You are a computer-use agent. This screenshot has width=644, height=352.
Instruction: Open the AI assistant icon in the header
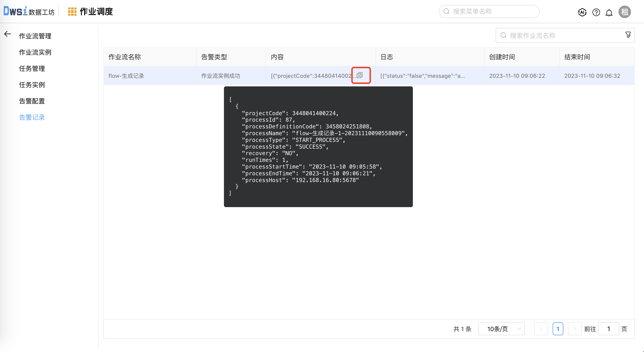pos(582,12)
